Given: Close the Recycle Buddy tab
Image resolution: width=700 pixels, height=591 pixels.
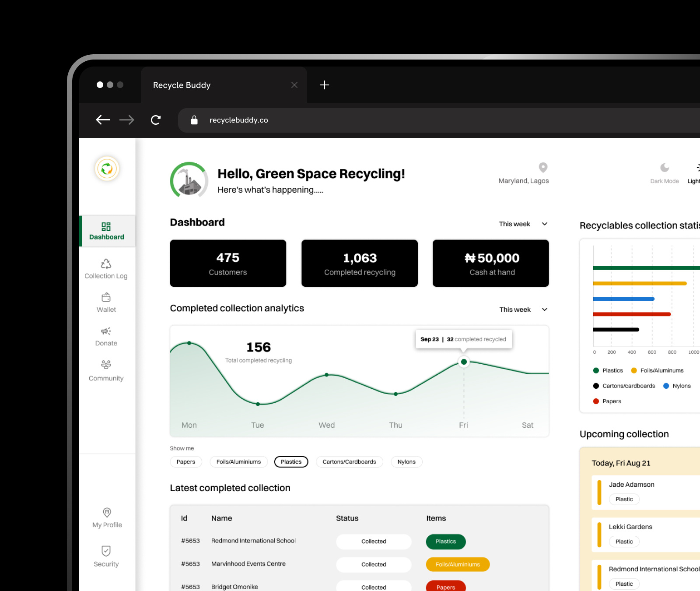Looking at the screenshot, I should (x=294, y=85).
